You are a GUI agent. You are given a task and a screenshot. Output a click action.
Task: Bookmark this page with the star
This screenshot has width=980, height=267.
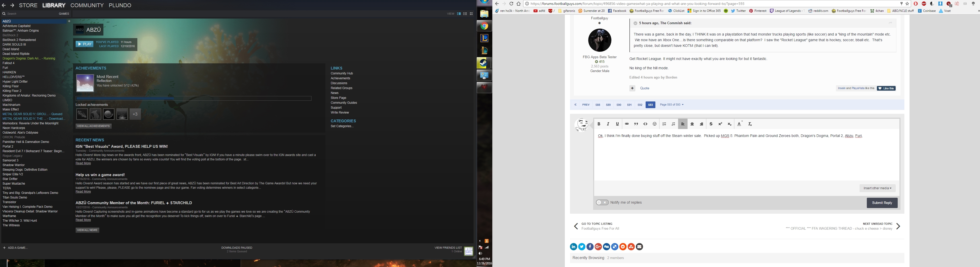(x=907, y=4)
